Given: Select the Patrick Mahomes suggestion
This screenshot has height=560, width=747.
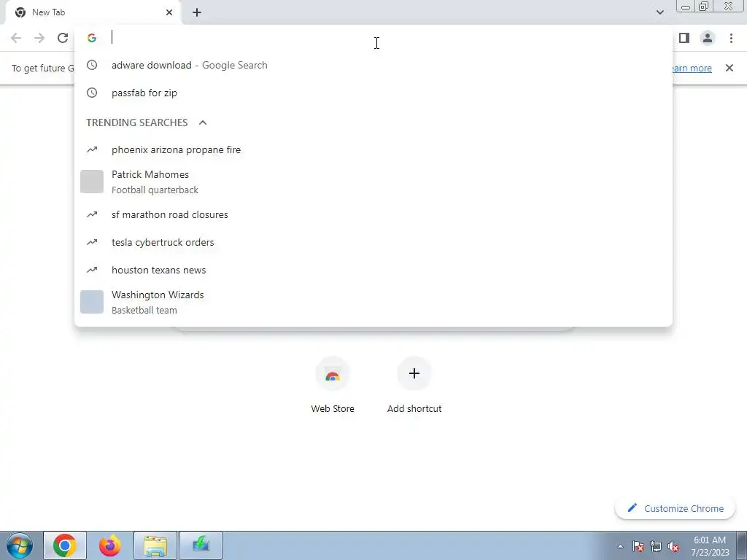Looking at the screenshot, I should (x=373, y=182).
